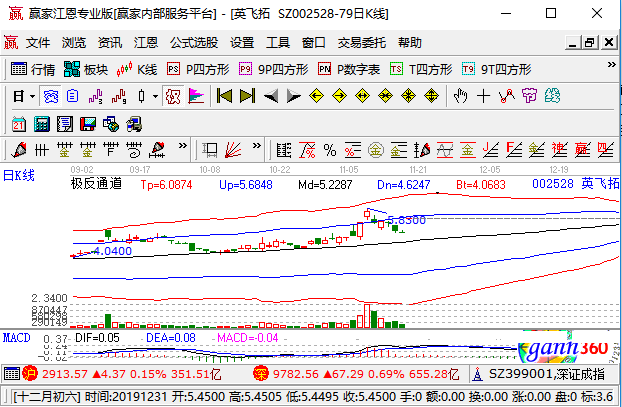Click the 日K线 period label
Screen dimensions: 622x407
click(x=18, y=176)
